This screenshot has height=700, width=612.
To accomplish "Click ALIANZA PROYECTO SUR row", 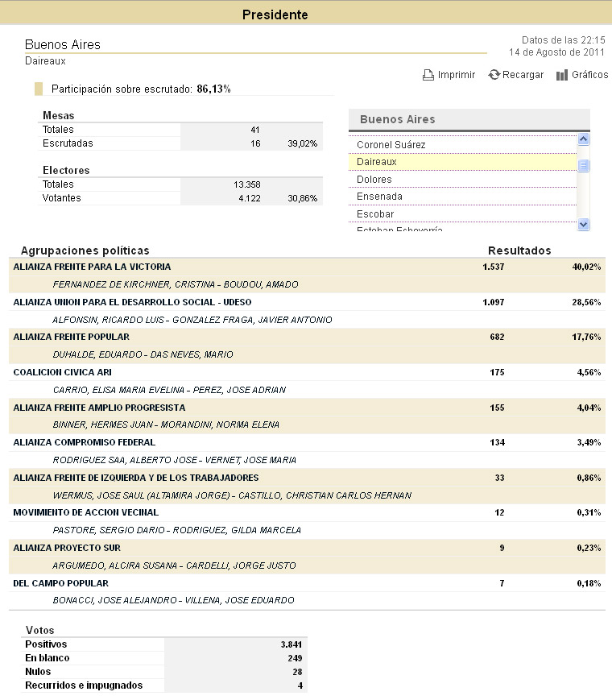I will point(307,548).
